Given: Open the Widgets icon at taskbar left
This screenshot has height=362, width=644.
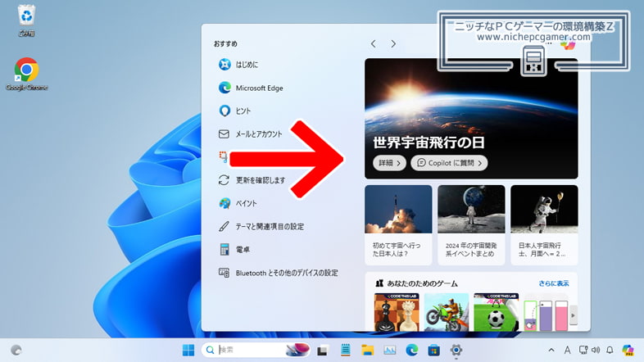Looking at the screenshot, I should click(16, 350).
